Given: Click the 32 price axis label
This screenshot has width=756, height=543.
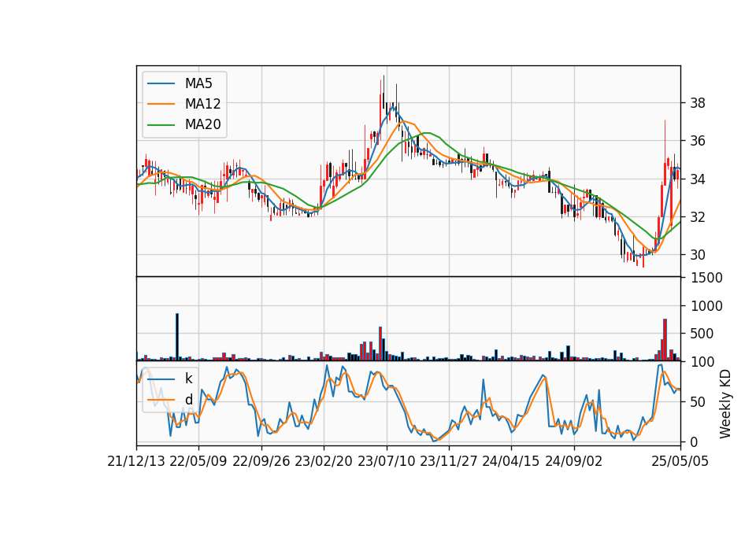Looking at the screenshot, I should [x=697, y=217].
